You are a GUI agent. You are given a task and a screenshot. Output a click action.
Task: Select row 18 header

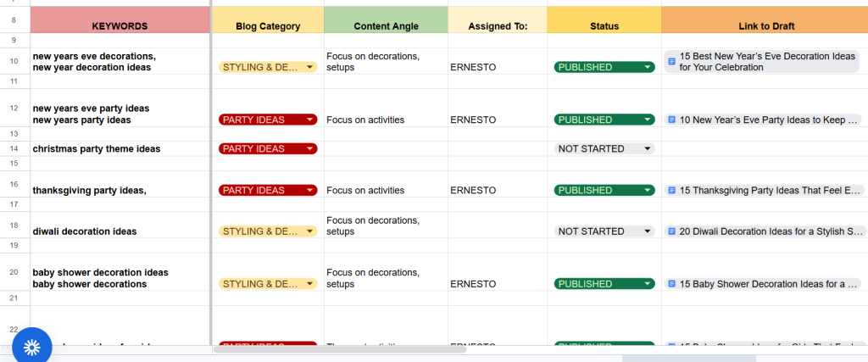[x=14, y=225]
